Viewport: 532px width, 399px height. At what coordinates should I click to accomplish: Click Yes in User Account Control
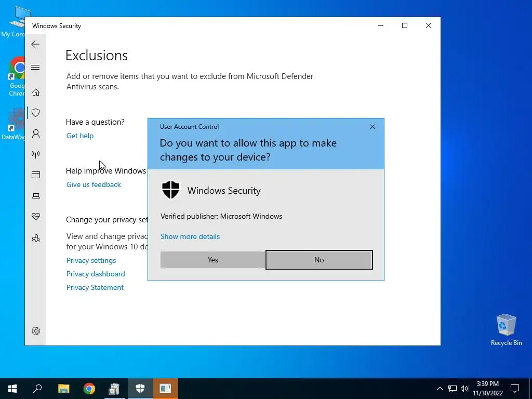point(212,260)
